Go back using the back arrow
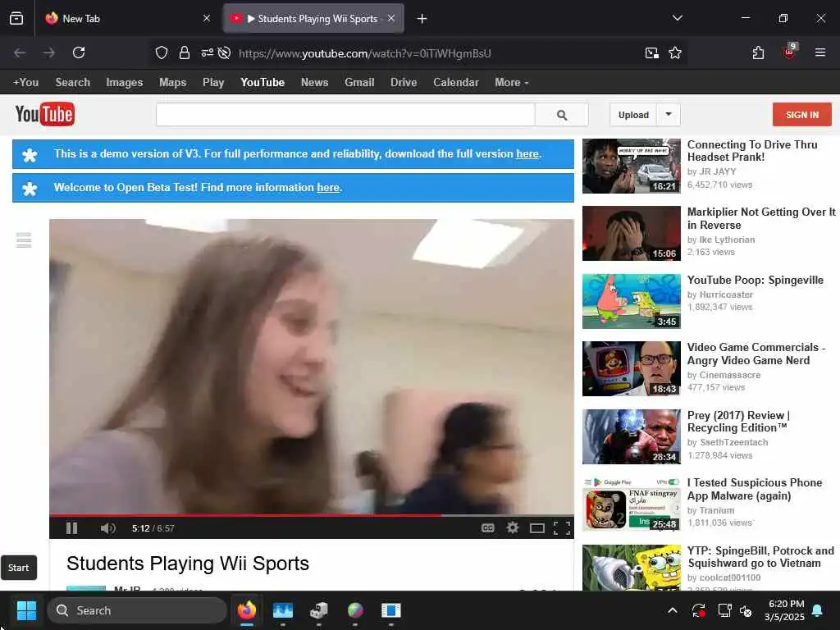 pyautogui.click(x=20, y=52)
